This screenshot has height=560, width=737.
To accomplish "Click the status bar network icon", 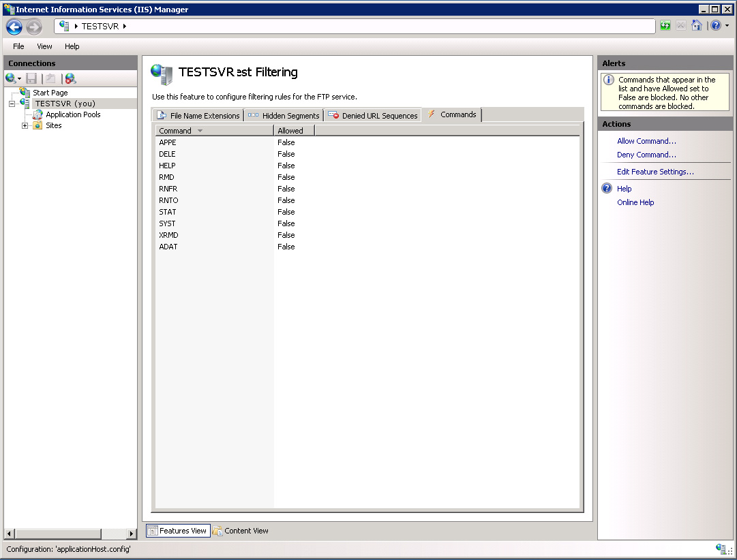I will tap(720, 548).
